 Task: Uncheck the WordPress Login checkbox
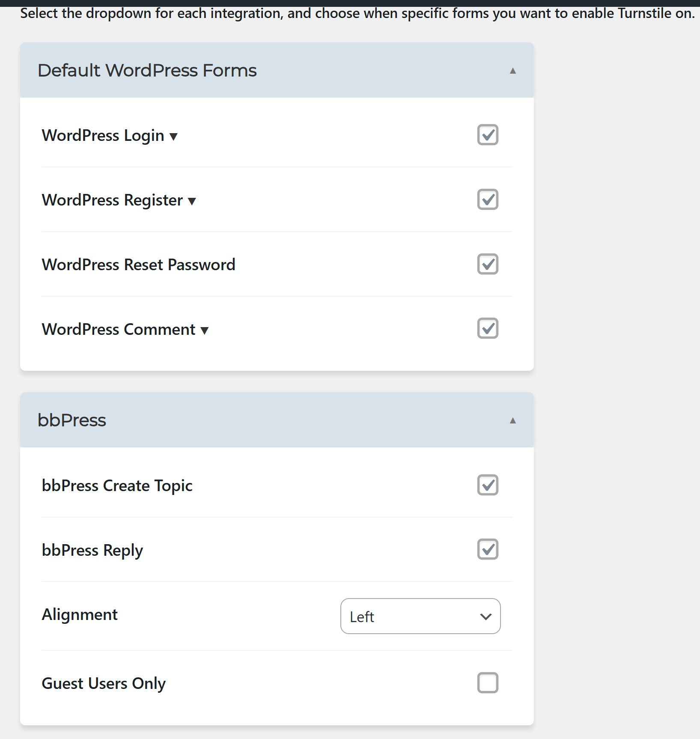(488, 135)
